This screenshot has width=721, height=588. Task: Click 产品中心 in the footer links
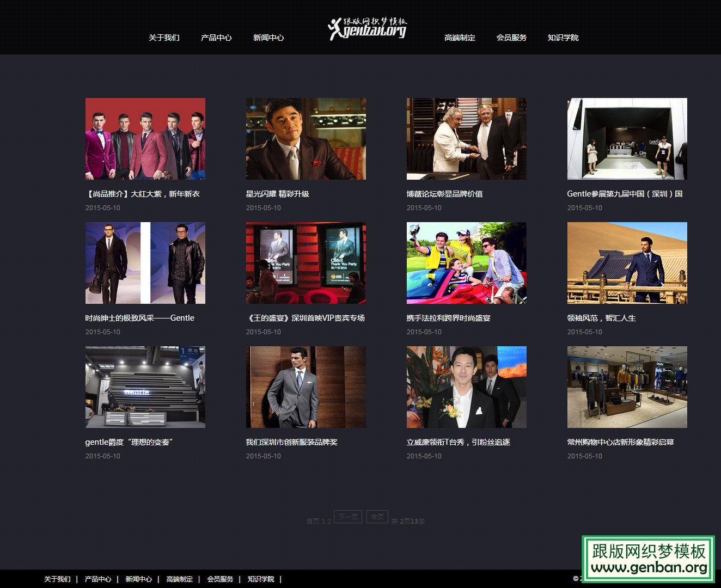point(98,579)
